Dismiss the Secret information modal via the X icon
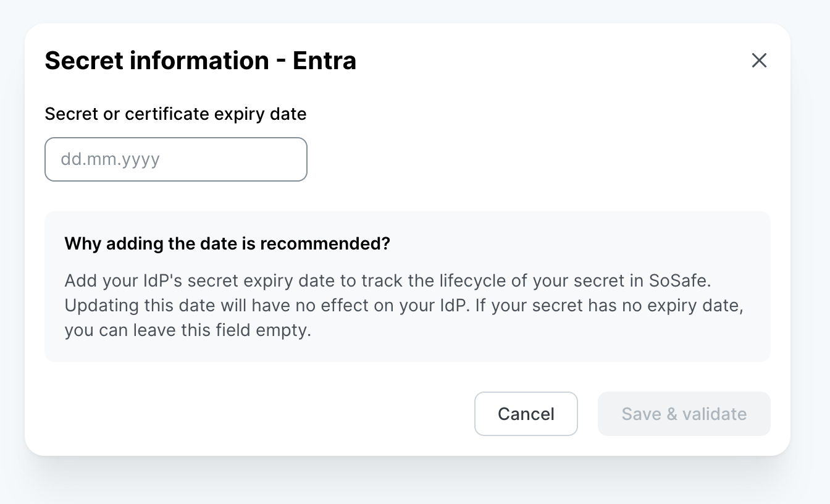This screenshot has width=830, height=504. (759, 61)
